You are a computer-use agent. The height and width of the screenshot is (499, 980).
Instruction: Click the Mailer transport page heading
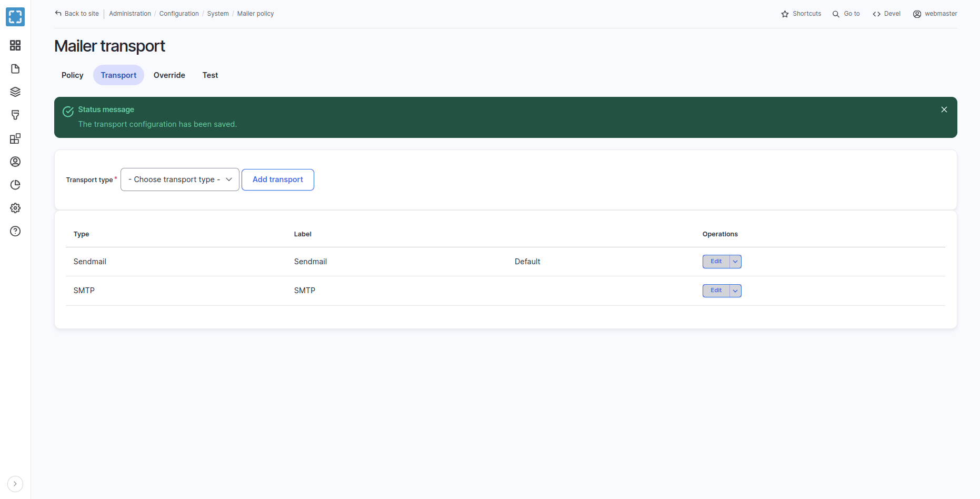click(109, 46)
